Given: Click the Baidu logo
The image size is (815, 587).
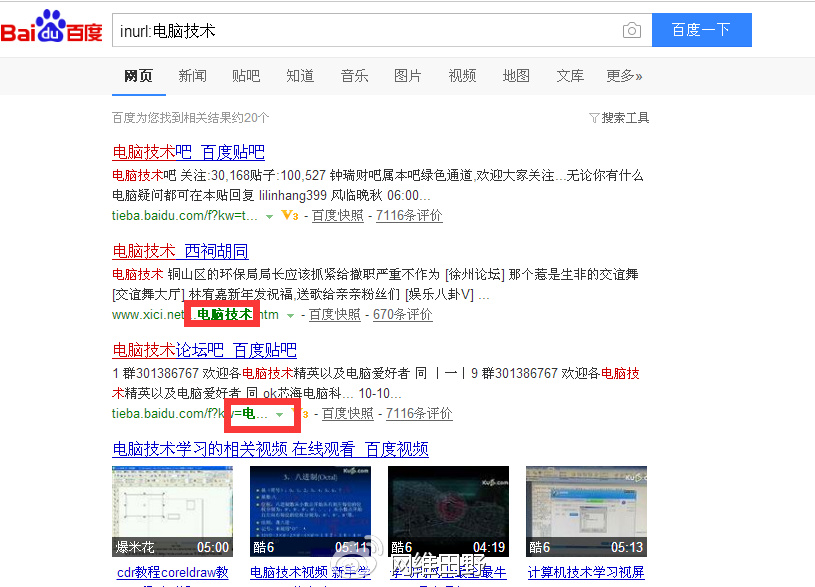Looking at the screenshot, I should click(51, 28).
